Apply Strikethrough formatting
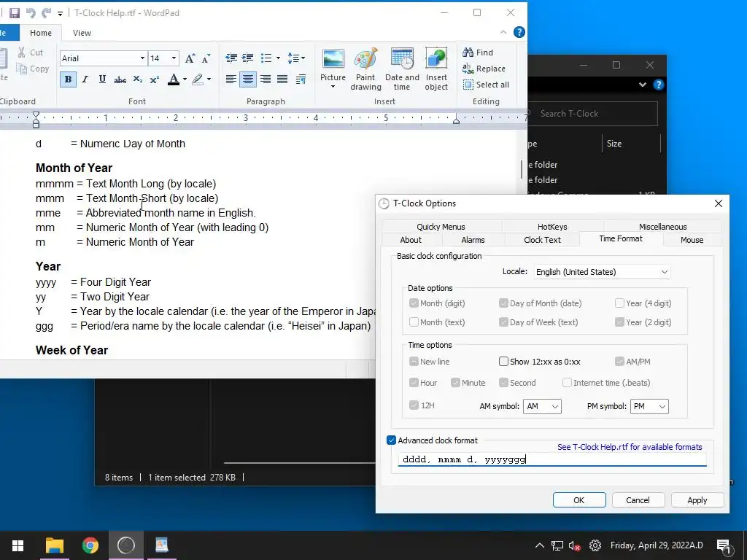The height and width of the screenshot is (560, 747). pyautogui.click(x=120, y=79)
